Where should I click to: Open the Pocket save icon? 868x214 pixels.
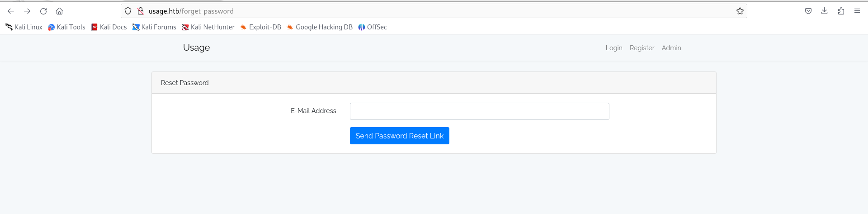[808, 11]
